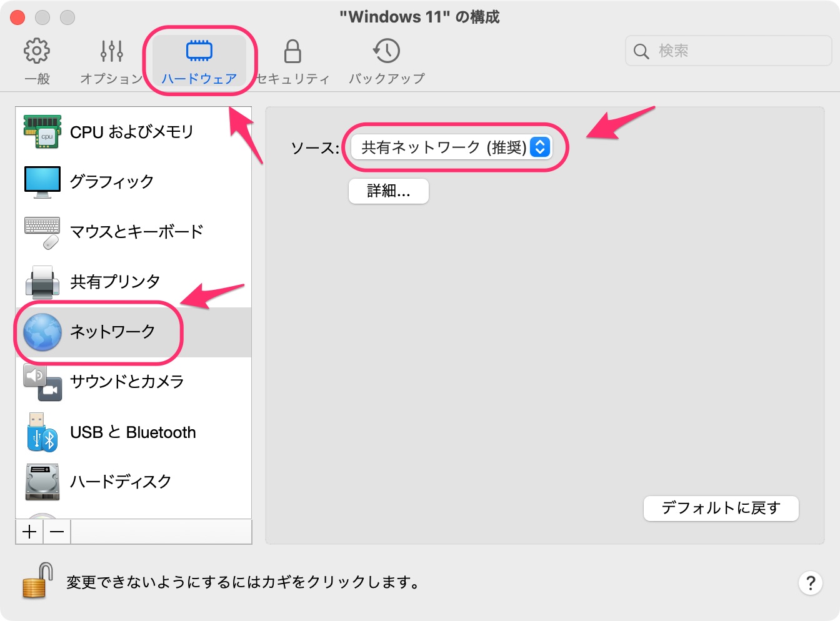Open the セキュリティ lock tab
The width and height of the screenshot is (840, 621).
292,61
